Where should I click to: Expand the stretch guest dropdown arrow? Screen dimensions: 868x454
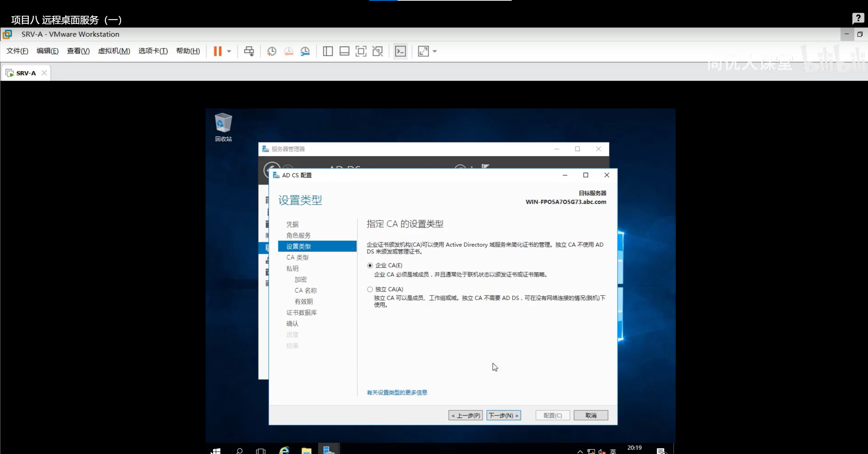pos(435,51)
